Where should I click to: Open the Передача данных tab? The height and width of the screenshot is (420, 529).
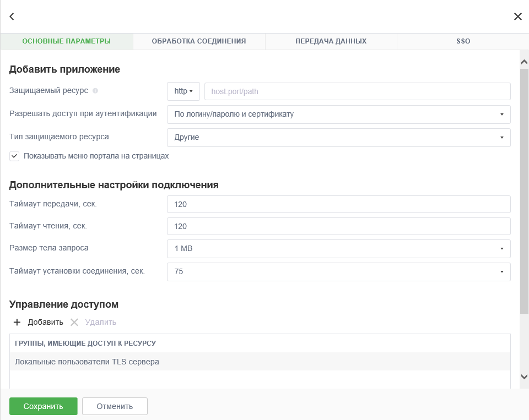tap(331, 41)
